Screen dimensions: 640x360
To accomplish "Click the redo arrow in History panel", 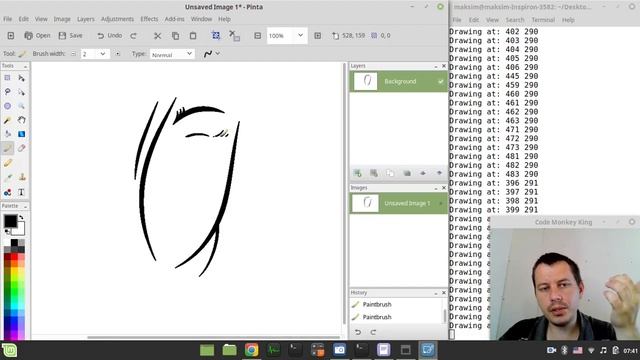I will point(373,332).
